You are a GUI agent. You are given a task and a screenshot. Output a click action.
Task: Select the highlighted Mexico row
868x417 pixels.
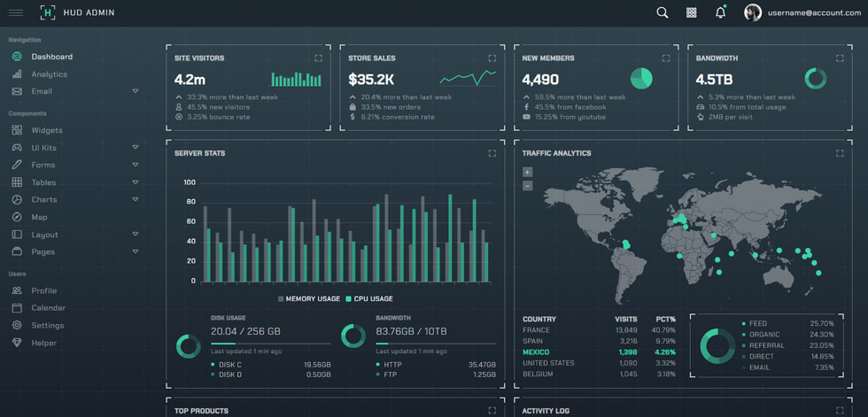599,352
